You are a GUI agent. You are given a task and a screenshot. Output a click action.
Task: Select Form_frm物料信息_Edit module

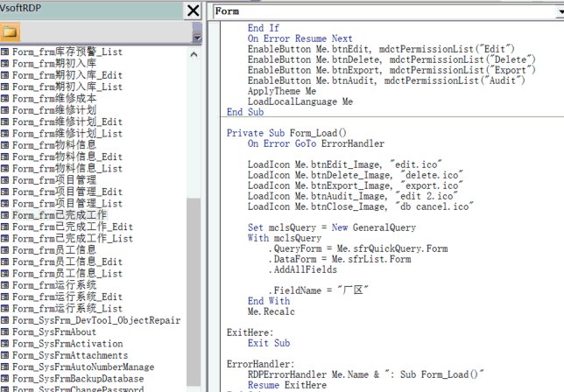coord(67,157)
